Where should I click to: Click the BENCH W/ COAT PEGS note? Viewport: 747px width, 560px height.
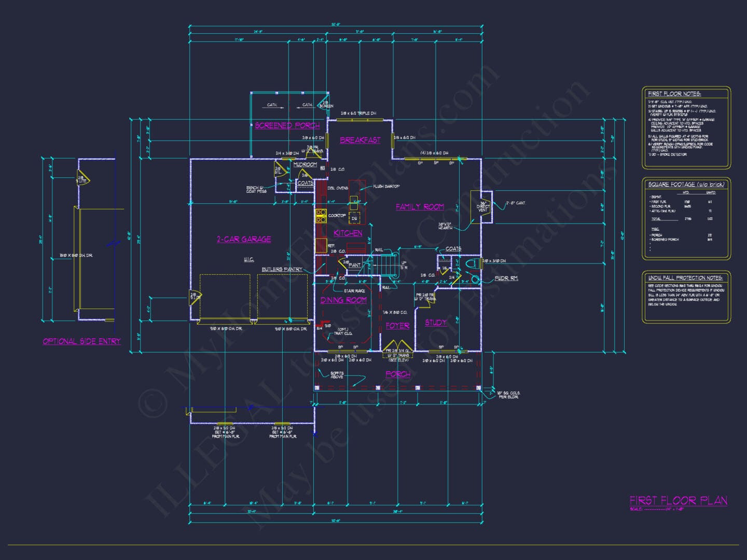tap(256, 190)
